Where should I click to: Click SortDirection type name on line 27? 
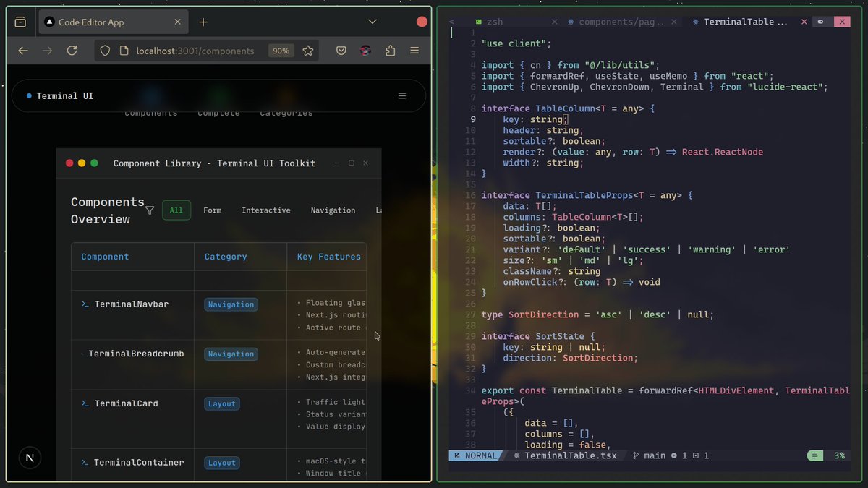(544, 314)
